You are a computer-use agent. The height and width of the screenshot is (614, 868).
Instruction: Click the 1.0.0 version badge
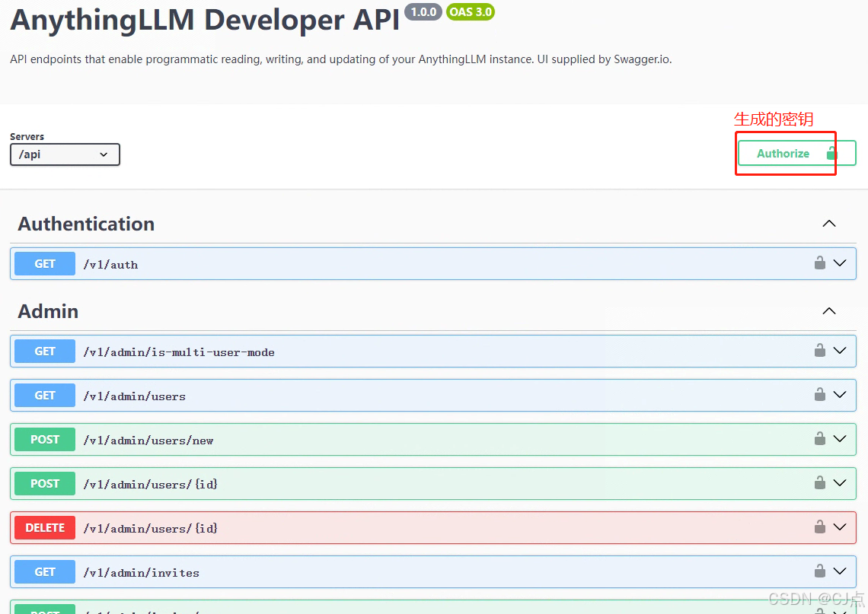pos(423,11)
